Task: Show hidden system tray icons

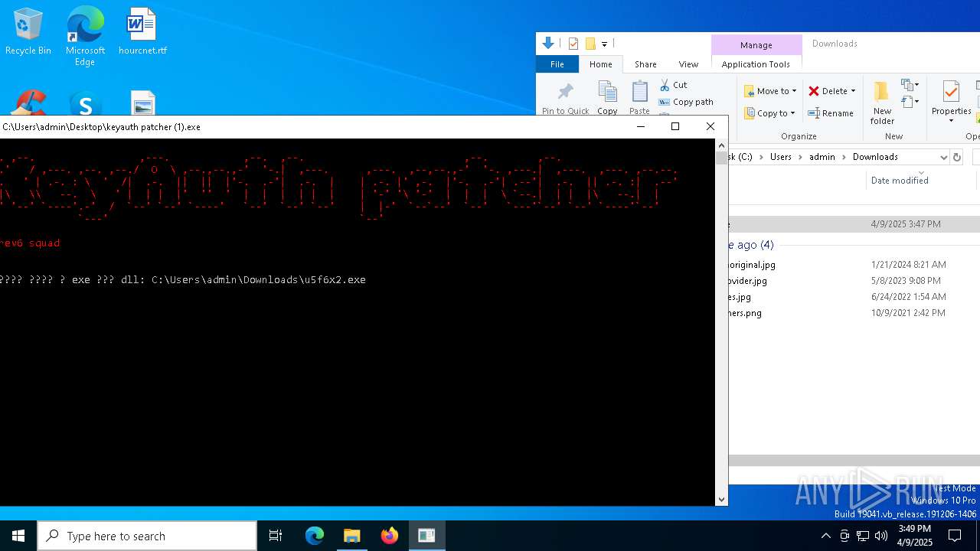Action: 825,536
